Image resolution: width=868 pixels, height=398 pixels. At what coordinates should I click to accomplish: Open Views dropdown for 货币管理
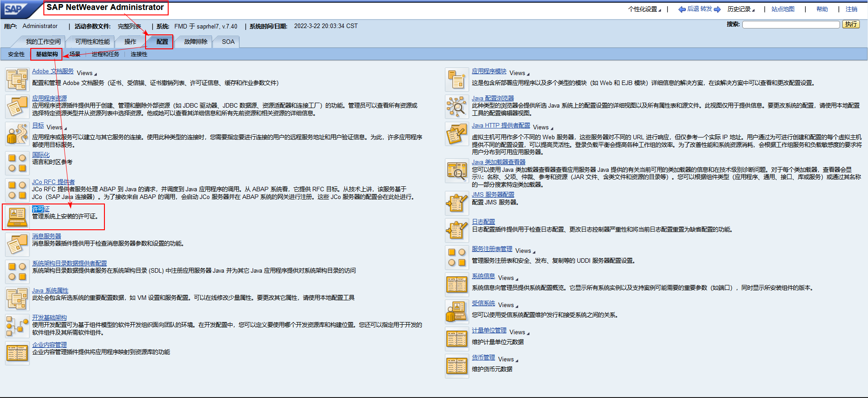(508, 360)
